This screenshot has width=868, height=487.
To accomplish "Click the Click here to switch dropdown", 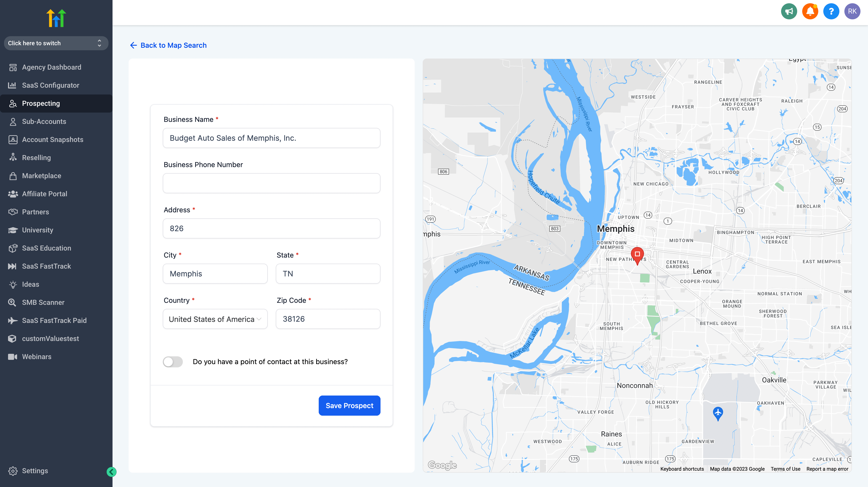I will tap(56, 43).
